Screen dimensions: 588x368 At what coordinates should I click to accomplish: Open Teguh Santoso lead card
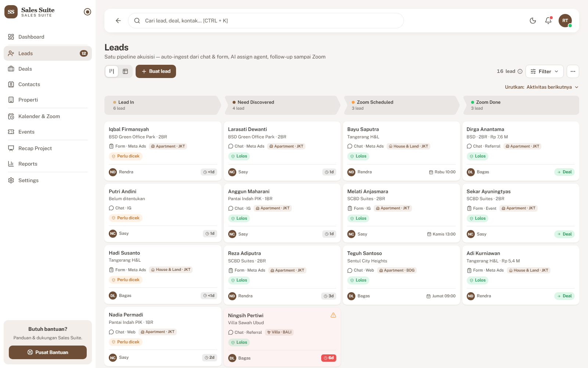(401, 275)
